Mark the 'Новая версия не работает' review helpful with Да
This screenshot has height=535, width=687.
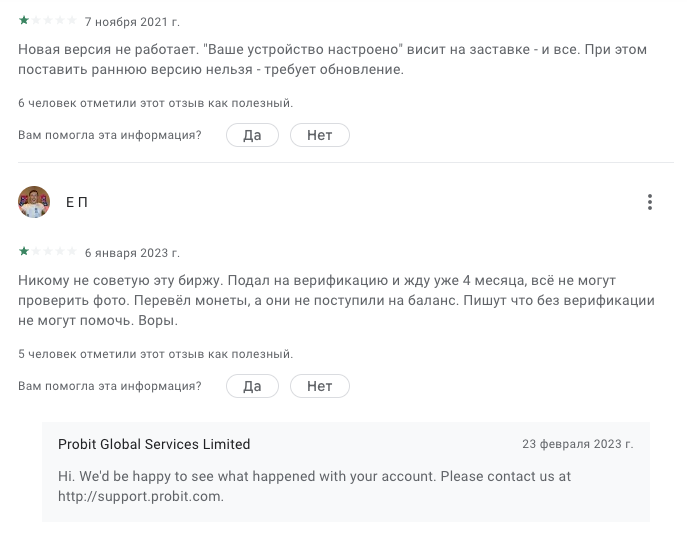[x=252, y=135]
